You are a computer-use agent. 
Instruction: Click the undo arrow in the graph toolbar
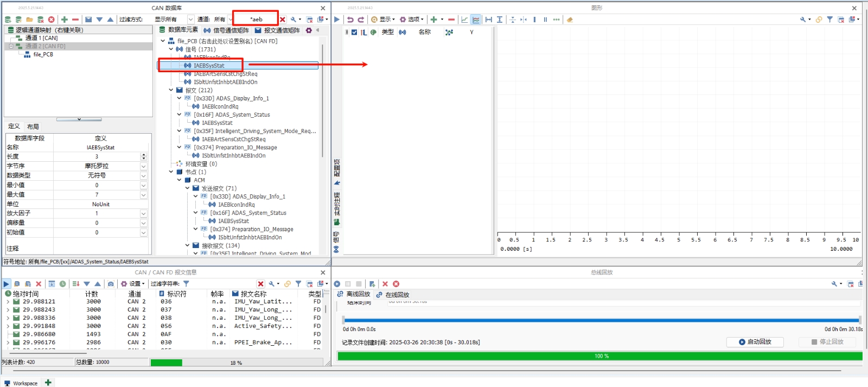(x=350, y=20)
